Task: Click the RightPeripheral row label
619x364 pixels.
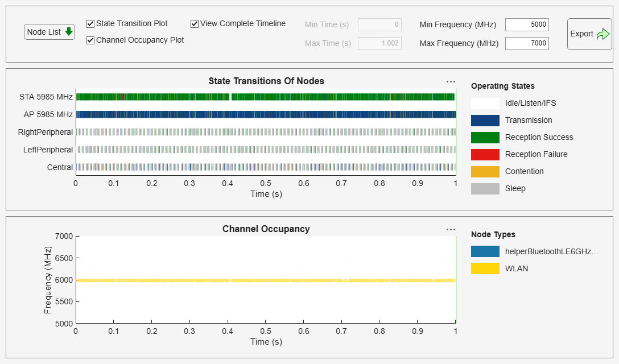Action: [46, 133]
